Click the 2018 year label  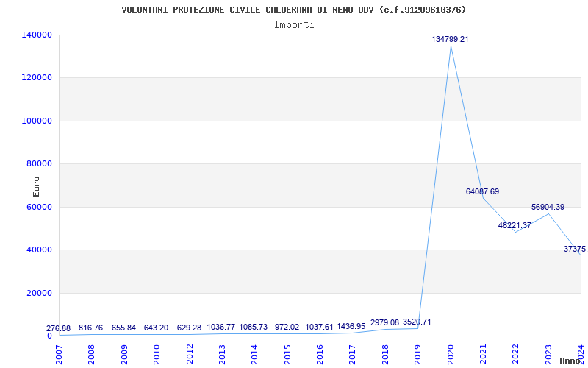click(x=385, y=355)
